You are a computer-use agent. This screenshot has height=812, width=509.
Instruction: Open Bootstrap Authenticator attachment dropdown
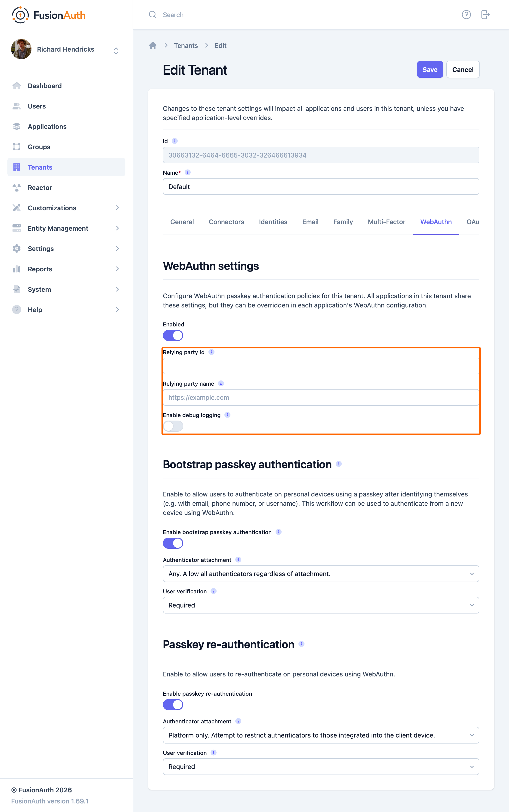coord(321,574)
